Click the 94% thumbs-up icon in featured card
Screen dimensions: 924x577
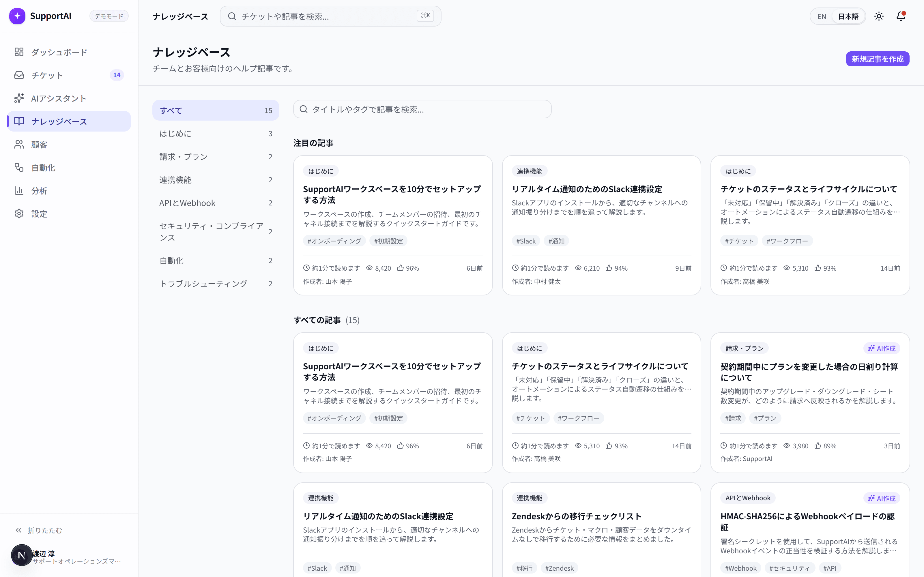609,268
